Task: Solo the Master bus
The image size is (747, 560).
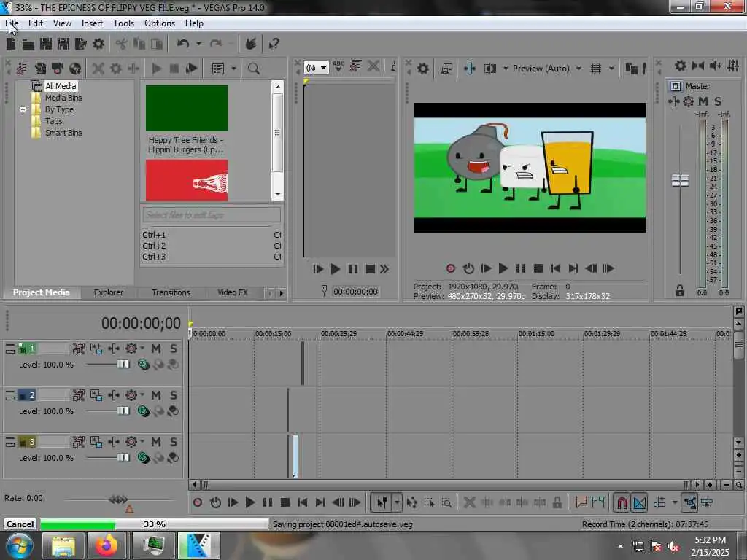Action: pyautogui.click(x=718, y=101)
